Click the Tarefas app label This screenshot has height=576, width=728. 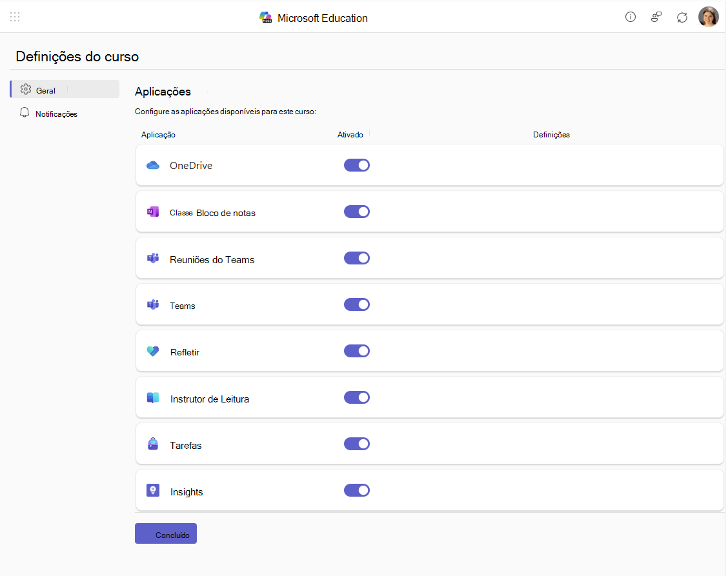(x=186, y=446)
